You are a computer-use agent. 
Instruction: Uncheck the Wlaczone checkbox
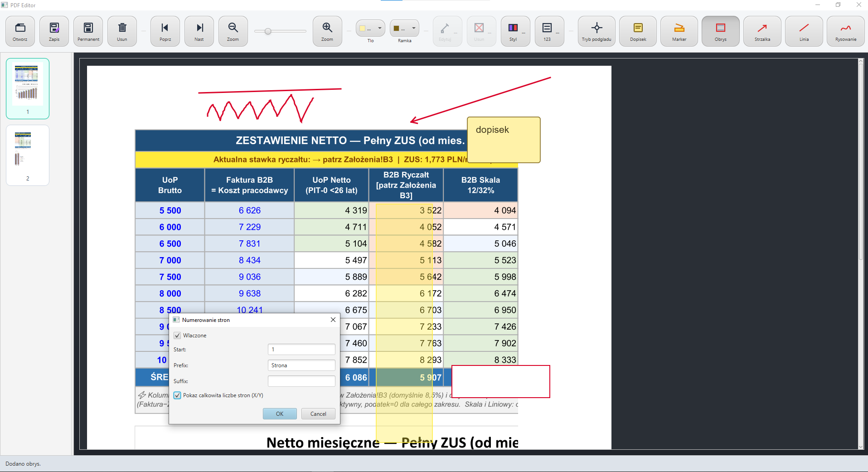[x=177, y=336]
